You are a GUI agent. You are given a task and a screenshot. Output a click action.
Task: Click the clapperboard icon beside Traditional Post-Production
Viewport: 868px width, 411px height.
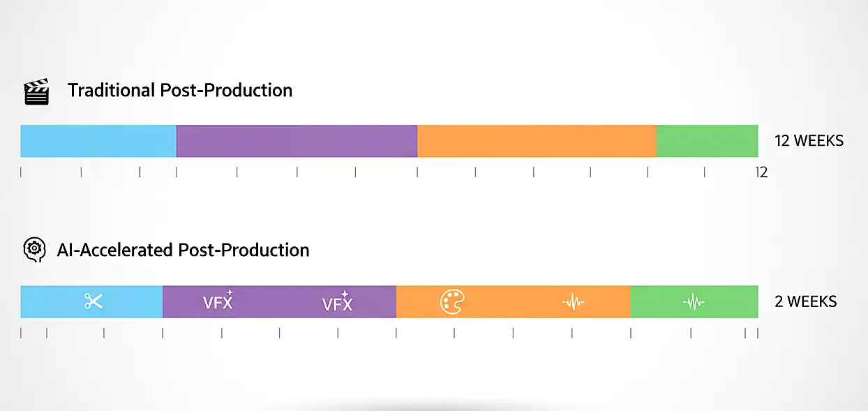[x=36, y=92]
